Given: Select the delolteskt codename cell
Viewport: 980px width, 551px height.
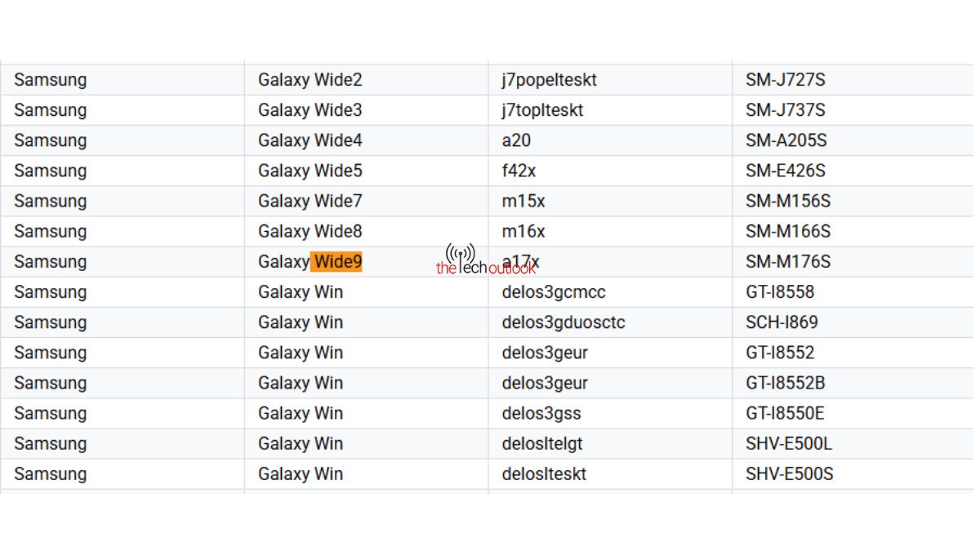Looking at the screenshot, I should coord(610,473).
